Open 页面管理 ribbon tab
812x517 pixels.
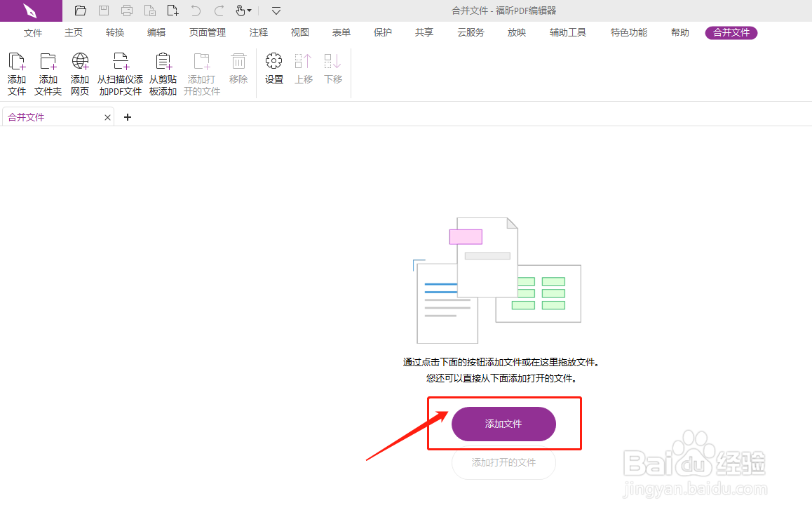(x=207, y=33)
